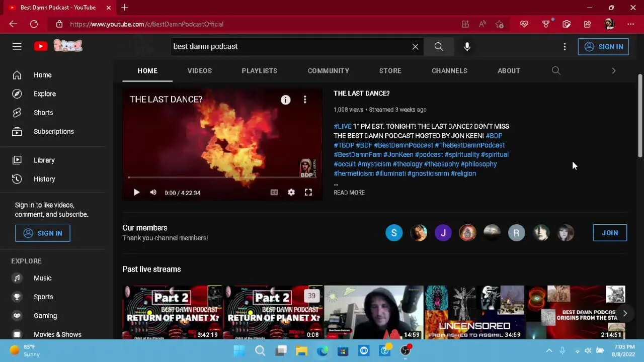Toggle closed captions on the player

point(274,192)
